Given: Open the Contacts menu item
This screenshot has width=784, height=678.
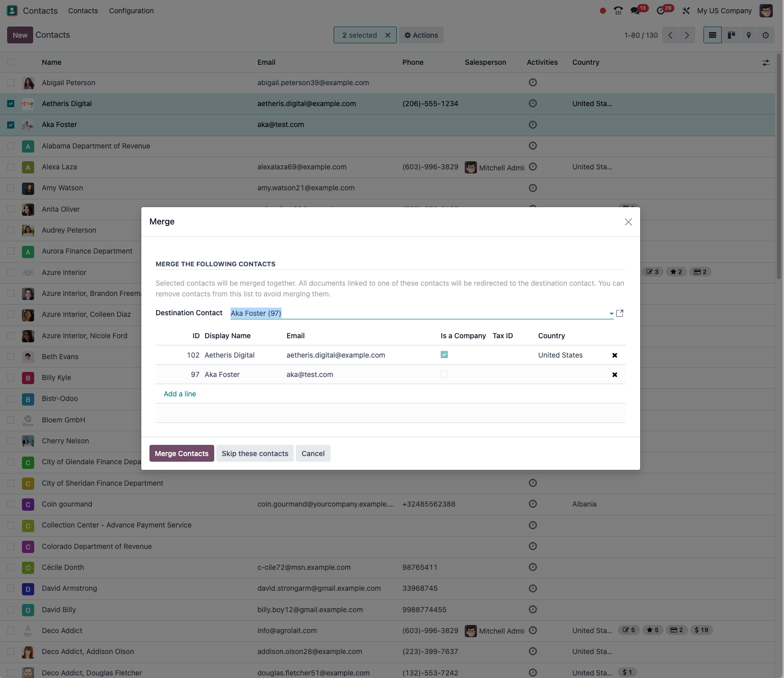Looking at the screenshot, I should coord(83,11).
